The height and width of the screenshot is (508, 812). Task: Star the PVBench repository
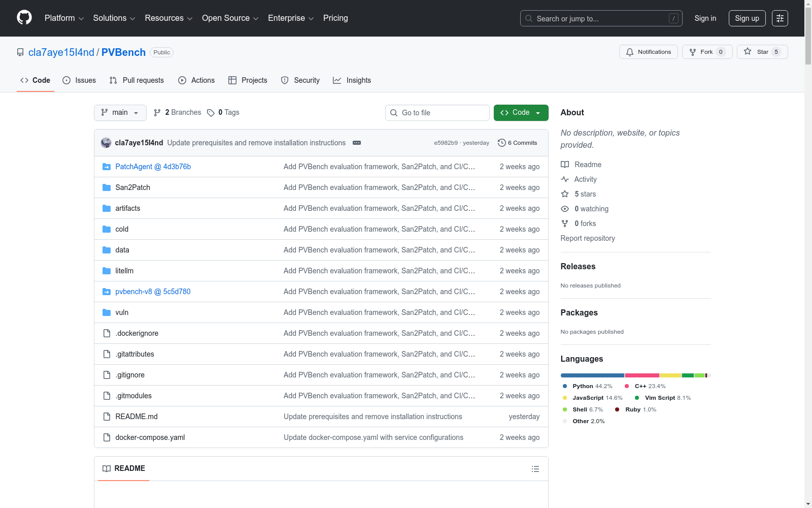[762, 52]
